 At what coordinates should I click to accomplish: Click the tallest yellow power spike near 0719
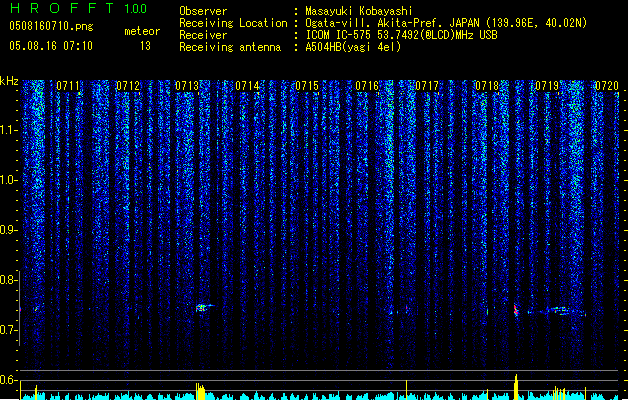coord(516,387)
